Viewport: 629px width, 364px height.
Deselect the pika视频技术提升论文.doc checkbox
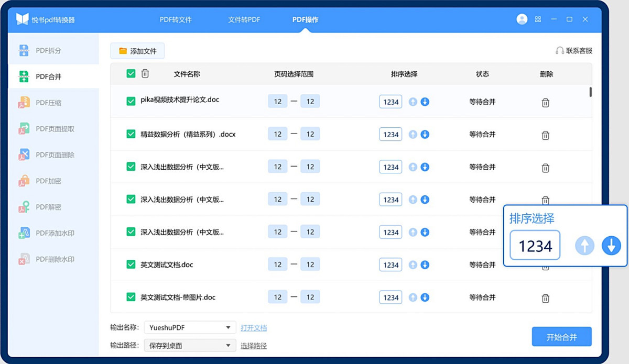click(131, 101)
